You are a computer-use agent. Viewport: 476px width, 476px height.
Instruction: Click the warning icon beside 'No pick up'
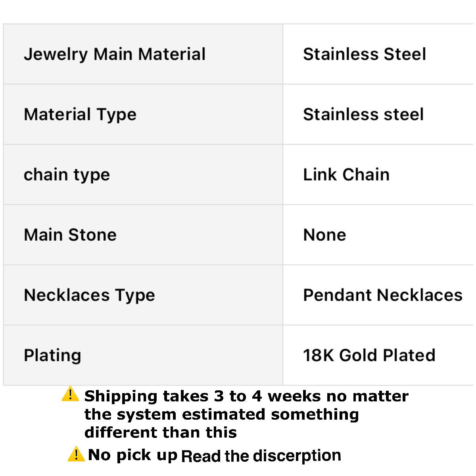[x=76, y=454]
